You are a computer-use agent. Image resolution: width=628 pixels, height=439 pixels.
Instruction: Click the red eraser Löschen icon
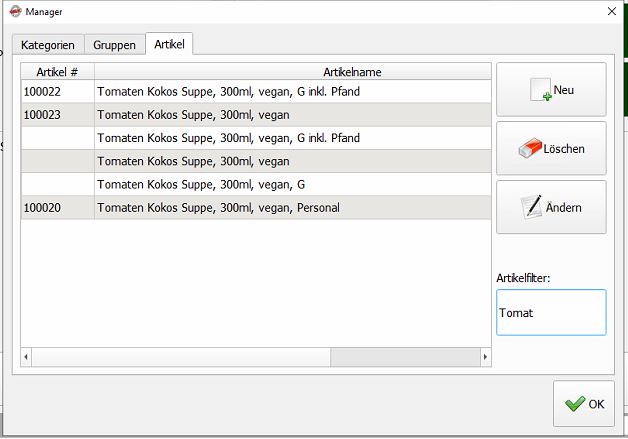click(530, 148)
